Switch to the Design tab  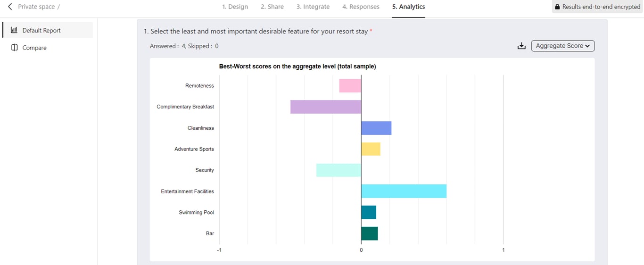[235, 7]
